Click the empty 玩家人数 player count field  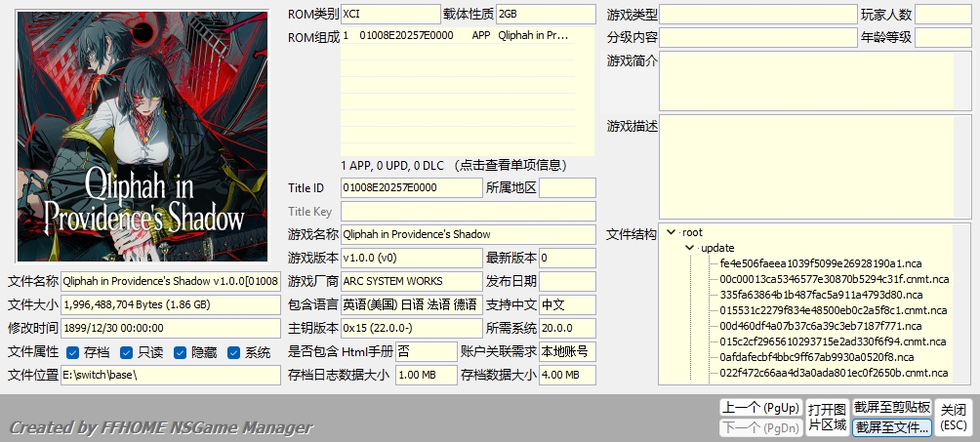(x=943, y=14)
